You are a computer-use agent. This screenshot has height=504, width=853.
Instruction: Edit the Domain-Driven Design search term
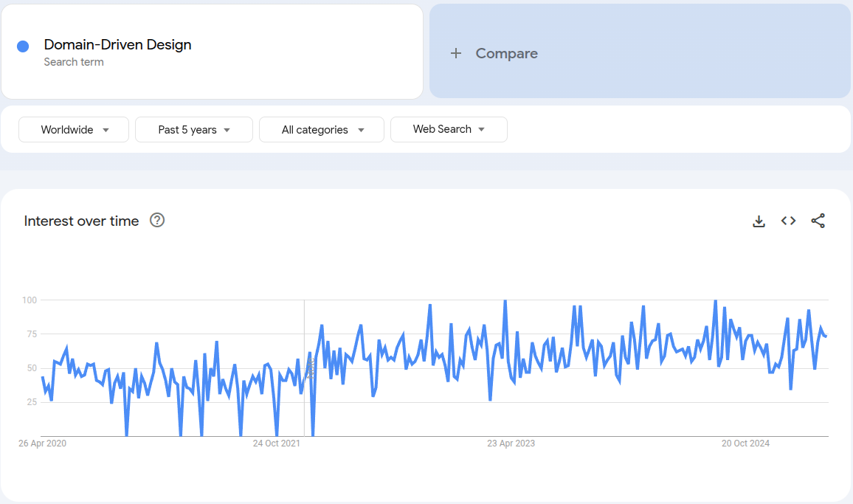pyautogui.click(x=213, y=52)
